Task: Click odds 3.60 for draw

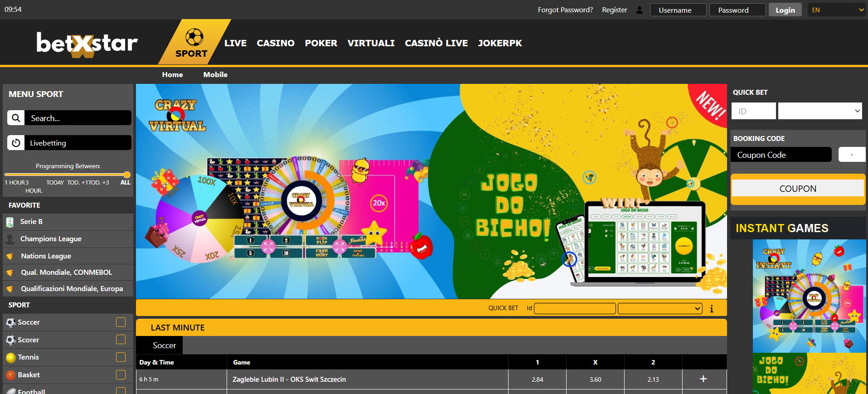Action: tap(595, 379)
